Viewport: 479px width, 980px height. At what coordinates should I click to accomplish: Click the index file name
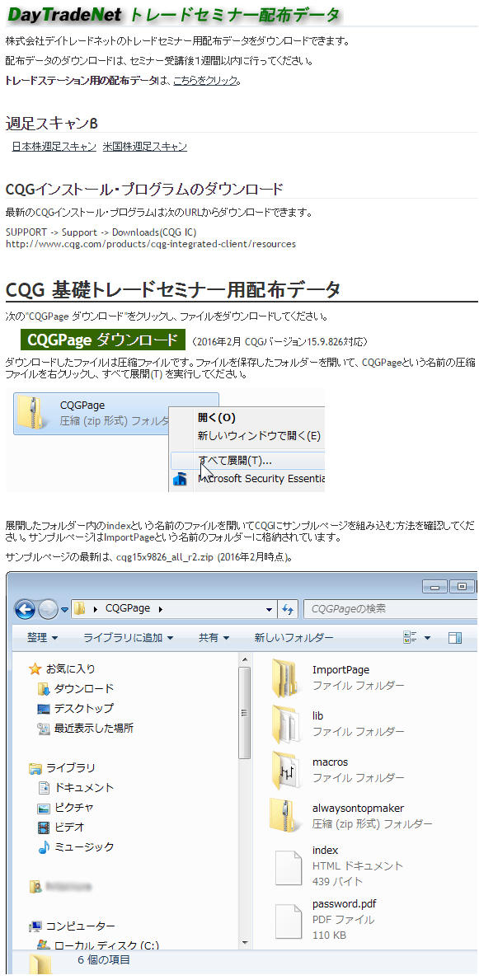pos(325,850)
